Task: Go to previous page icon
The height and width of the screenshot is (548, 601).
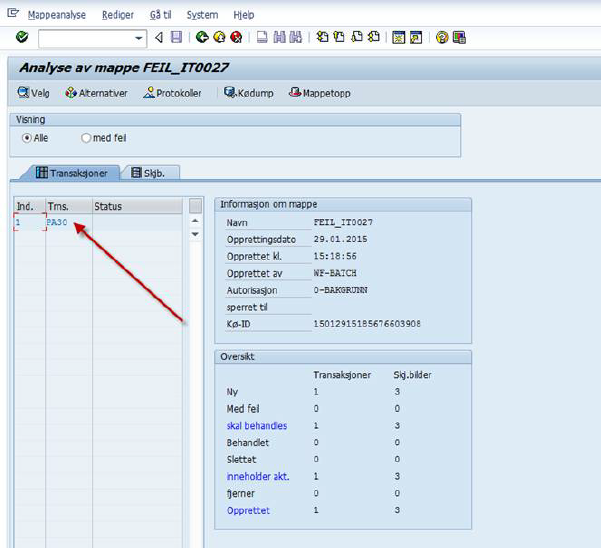Action: click(339, 37)
